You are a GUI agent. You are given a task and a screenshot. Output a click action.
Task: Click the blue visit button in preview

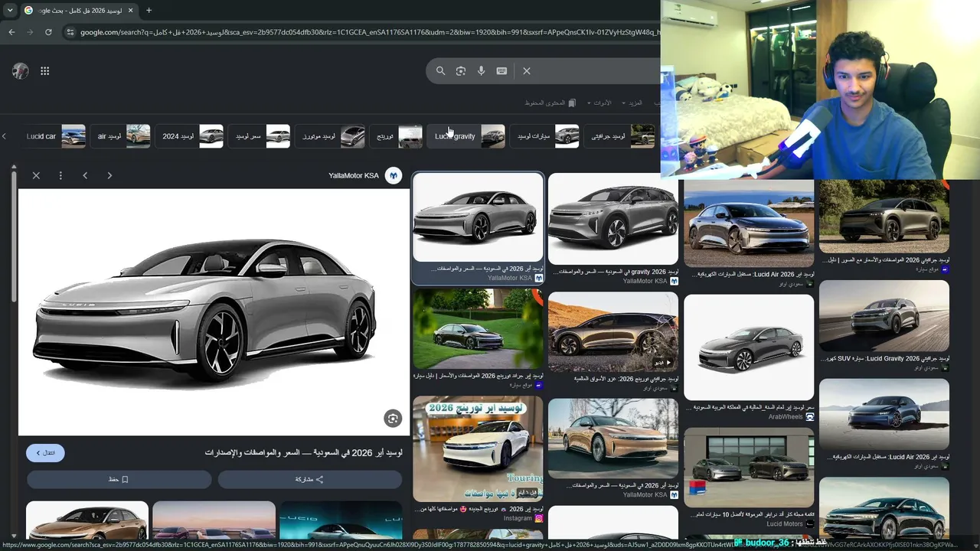[x=45, y=453]
